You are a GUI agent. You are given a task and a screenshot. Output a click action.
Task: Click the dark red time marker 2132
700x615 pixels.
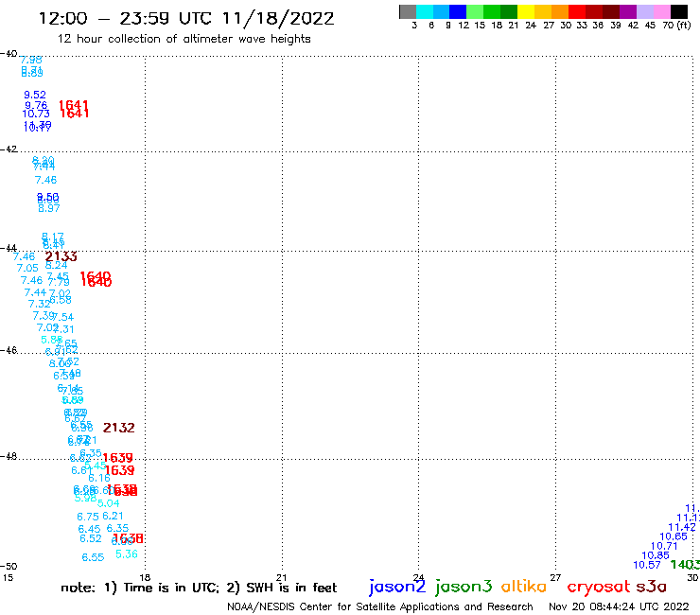(119, 428)
